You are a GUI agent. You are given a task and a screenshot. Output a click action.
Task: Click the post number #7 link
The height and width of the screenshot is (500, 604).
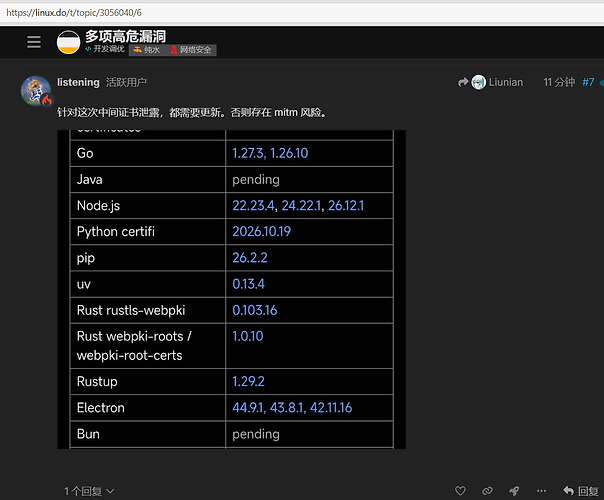click(x=588, y=82)
